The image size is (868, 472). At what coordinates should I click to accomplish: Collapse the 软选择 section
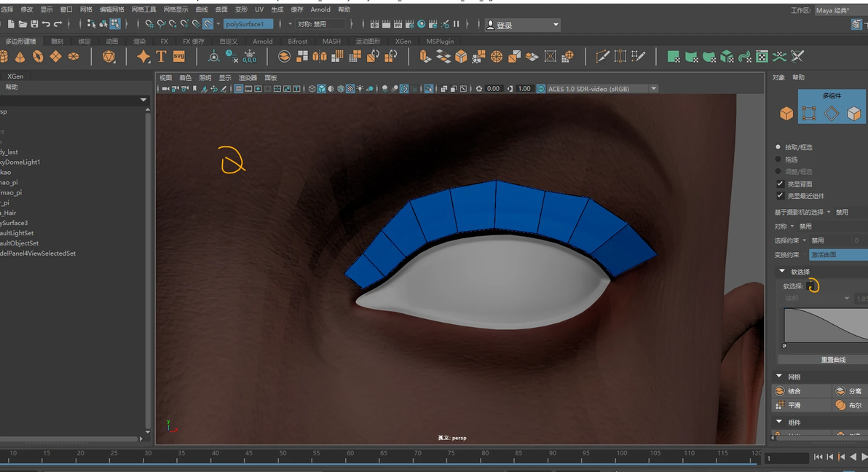(782, 272)
